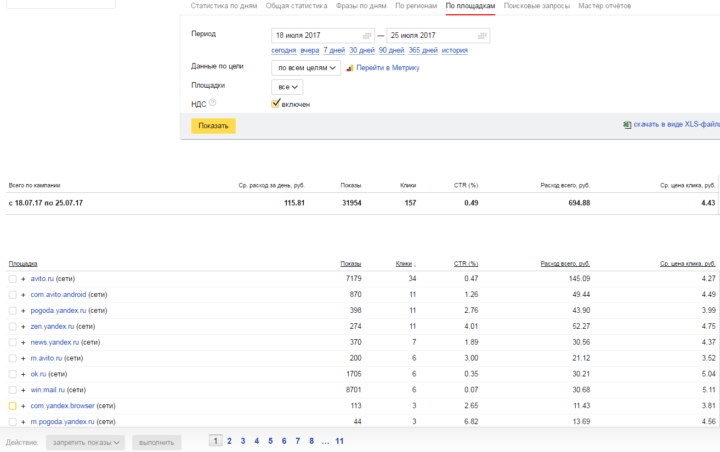Go to page 8 of results
The height and width of the screenshot is (452, 720).
[x=311, y=441]
